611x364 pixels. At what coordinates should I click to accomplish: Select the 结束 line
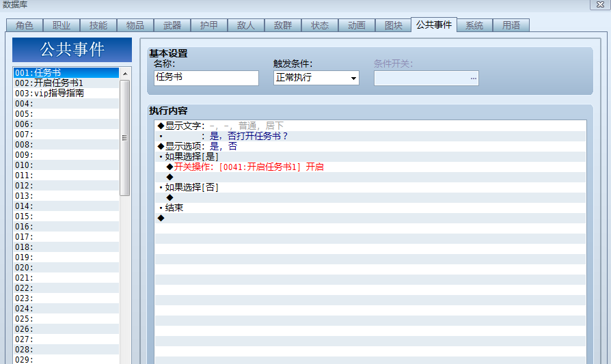[x=370, y=208]
